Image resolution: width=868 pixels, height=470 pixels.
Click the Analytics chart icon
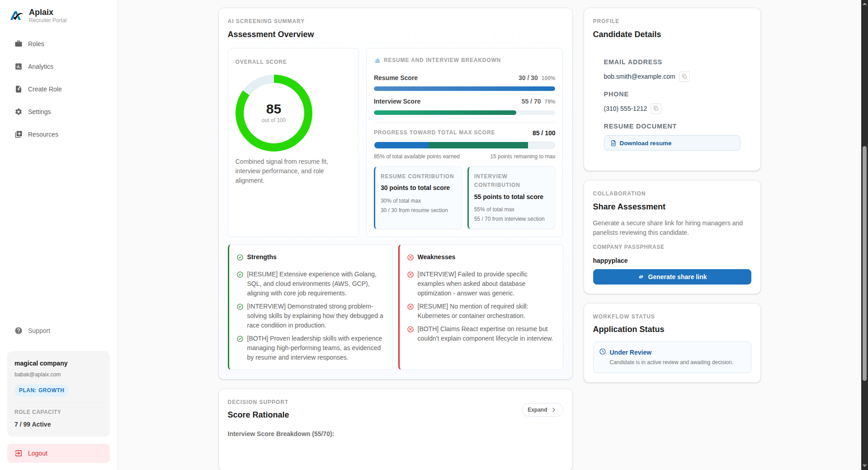pyautogui.click(x=19, y=66)
